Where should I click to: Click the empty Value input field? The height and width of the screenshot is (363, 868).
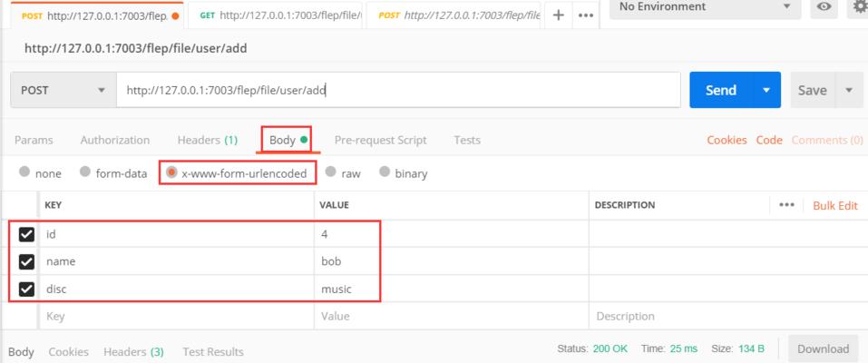[x=451, y=316]
